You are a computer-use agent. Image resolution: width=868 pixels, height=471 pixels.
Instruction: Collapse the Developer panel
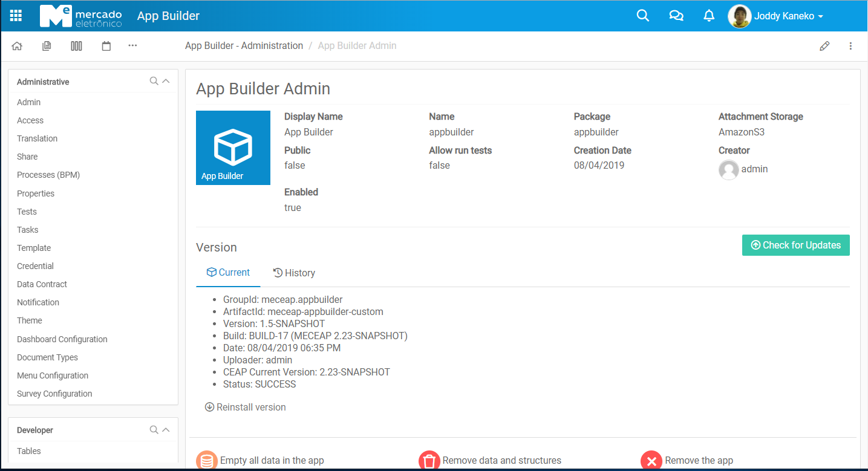[166, 430]
